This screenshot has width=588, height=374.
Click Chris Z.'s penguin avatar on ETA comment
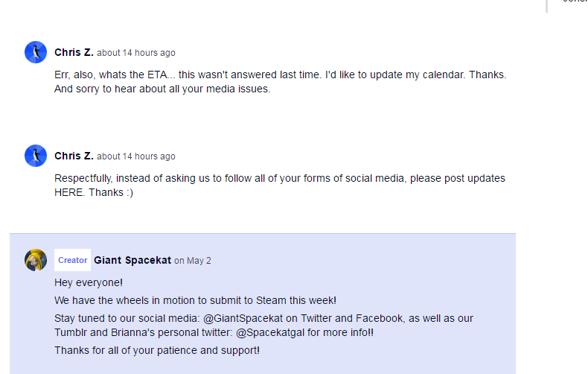[36, 52]
